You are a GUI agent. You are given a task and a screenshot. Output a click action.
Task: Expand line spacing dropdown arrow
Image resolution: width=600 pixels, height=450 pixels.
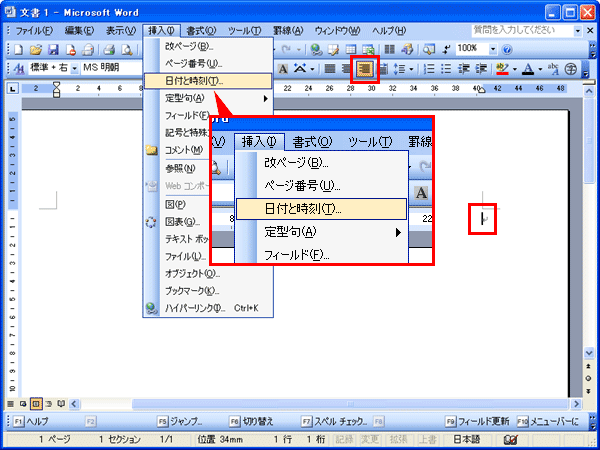click(x=411, y=69)
